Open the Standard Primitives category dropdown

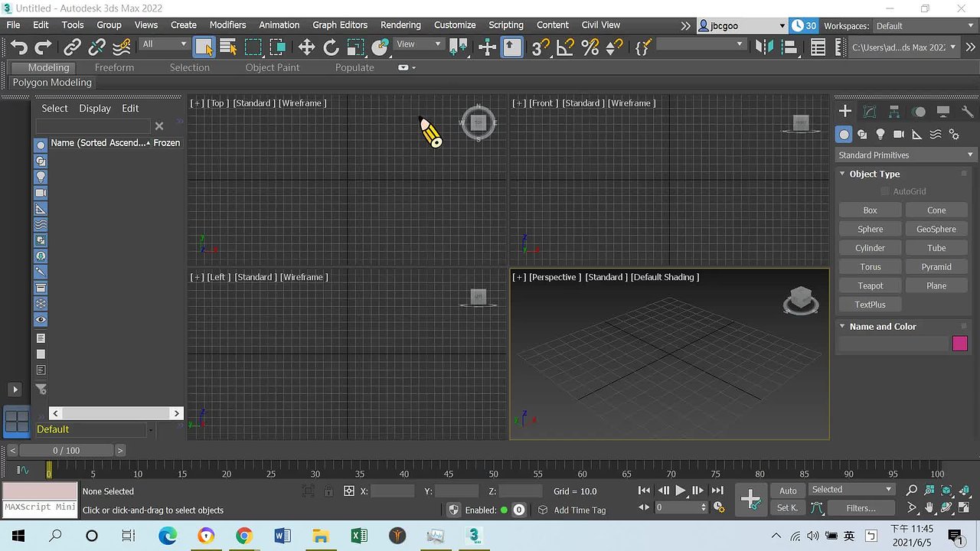click(x=906, y=155)
